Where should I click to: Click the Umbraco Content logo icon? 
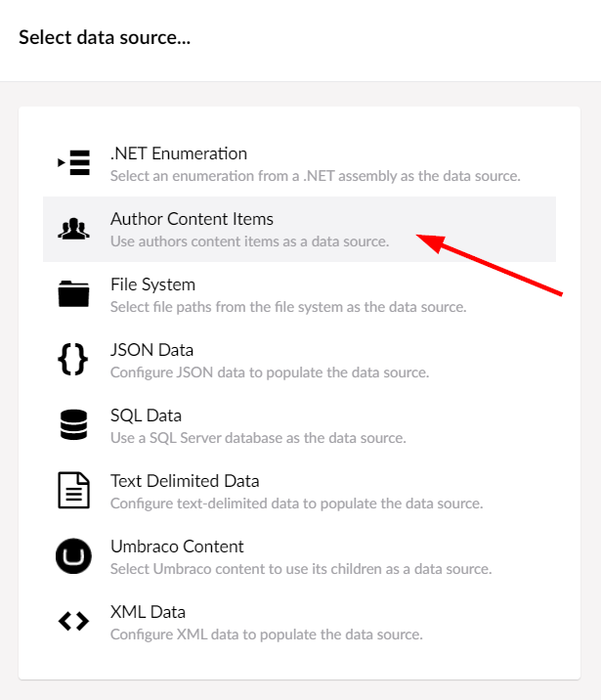(73, 556)
